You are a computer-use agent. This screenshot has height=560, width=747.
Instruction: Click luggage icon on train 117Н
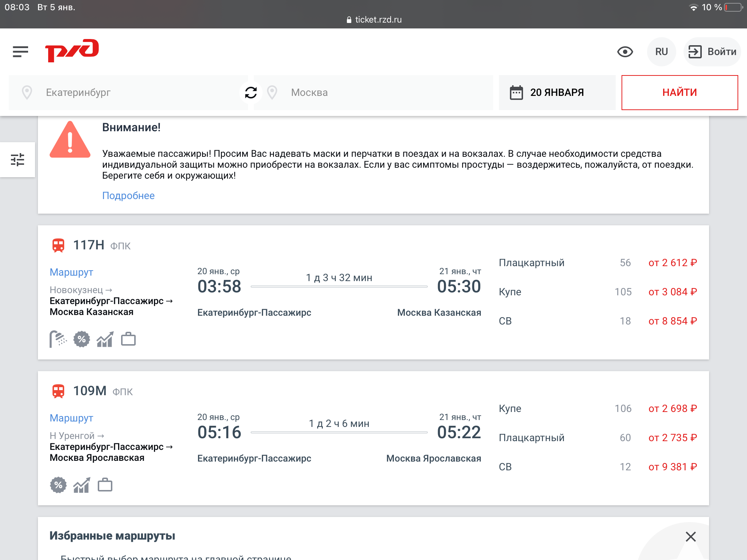pyautogui.click(x=128, y=339)
